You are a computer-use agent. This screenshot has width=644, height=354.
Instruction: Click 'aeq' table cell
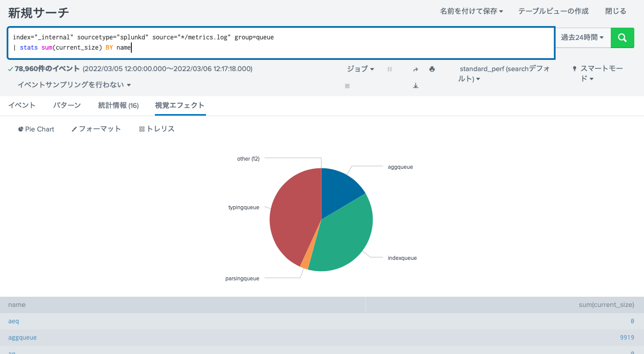pyautogui.click(x=14, y=321)
